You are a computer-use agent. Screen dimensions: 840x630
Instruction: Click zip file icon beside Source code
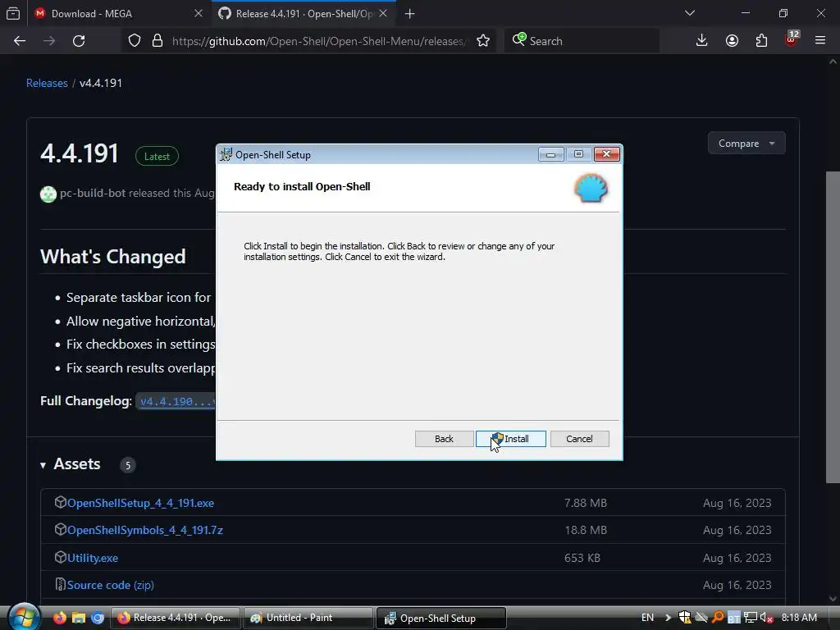tap(60, 584)
